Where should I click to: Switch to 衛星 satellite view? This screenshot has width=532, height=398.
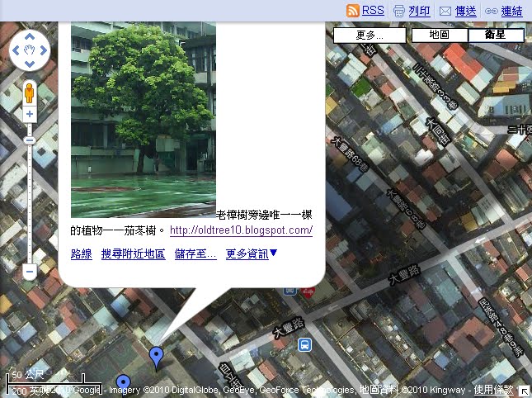pos(496,35)
